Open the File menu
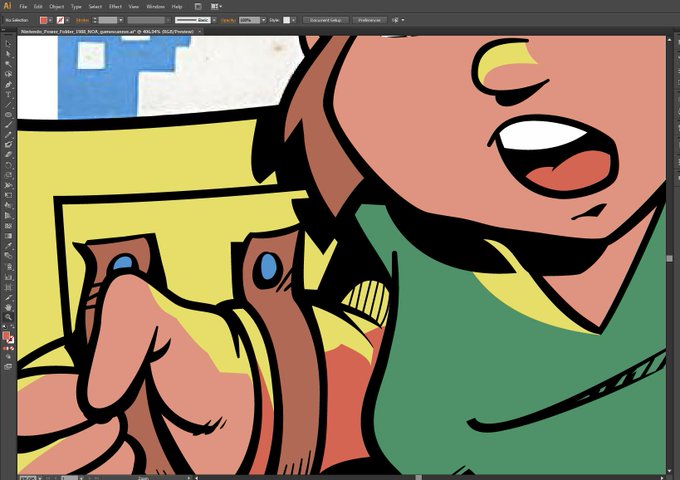Screen dimensions: 680x480 (x=23, y=7)
